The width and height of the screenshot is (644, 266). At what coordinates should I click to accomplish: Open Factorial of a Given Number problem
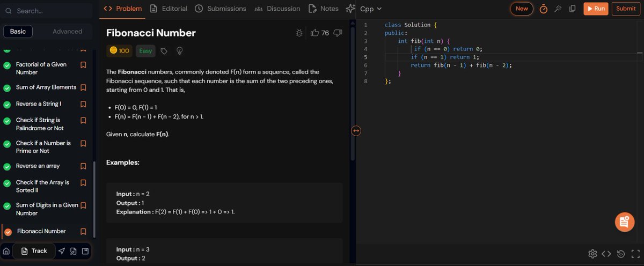point(42,68)
